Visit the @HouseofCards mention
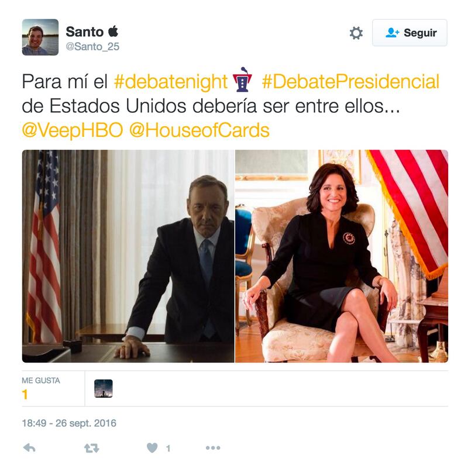468x476 pixels. pos(199,130)
